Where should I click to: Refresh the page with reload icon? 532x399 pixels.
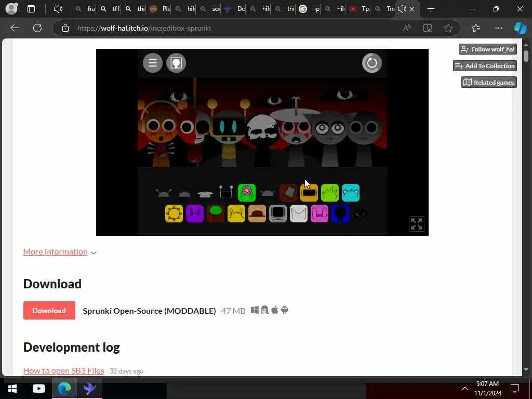coord(37,28)
